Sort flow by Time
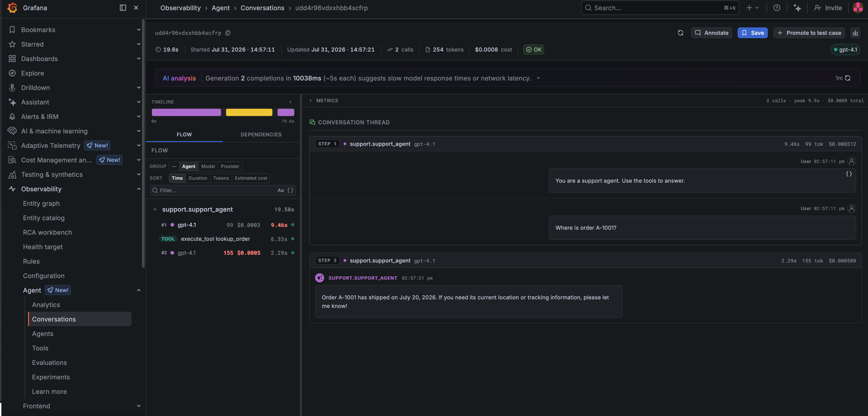The height and width of the screenshot is (416, 868). pos(177,178)
